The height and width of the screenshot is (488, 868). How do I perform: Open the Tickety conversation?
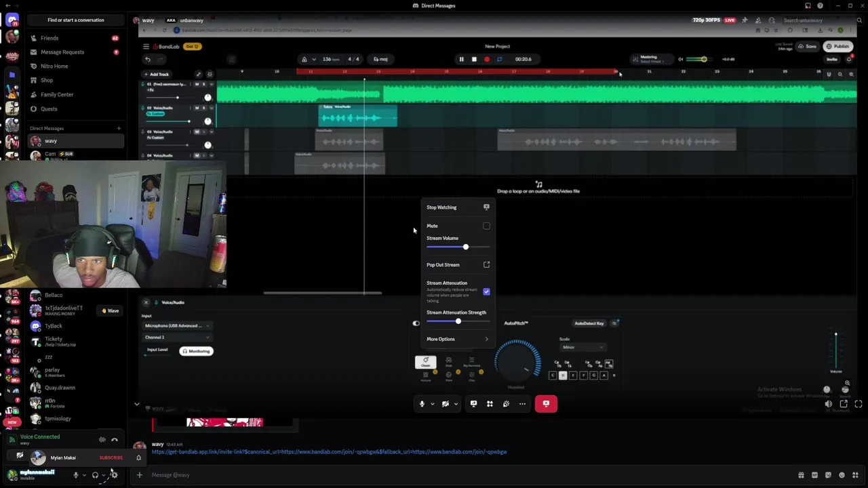tap(76, 342)
